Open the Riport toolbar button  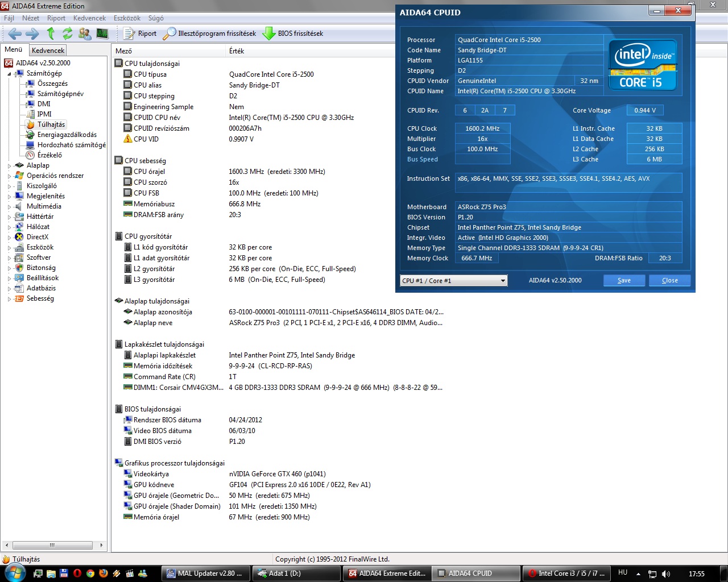pyautogui.click(x=140, y=34)
